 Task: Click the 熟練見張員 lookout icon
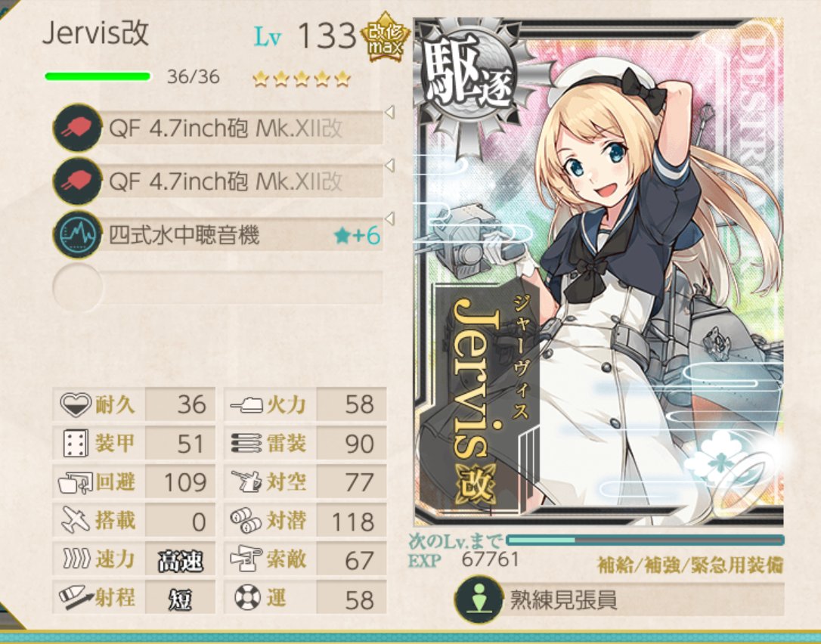tap(479, 600)
